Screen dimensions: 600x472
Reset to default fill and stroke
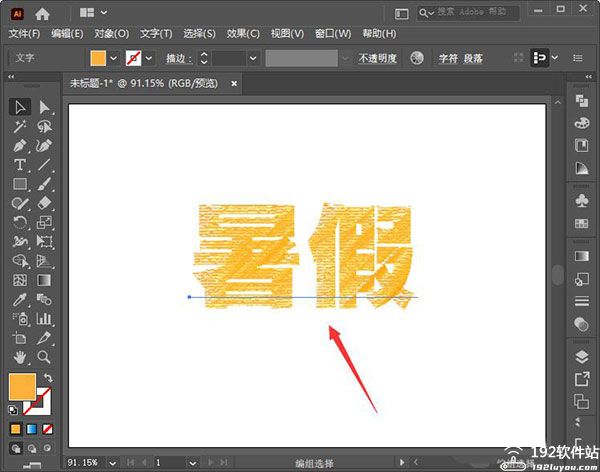(x=14, y=410)
